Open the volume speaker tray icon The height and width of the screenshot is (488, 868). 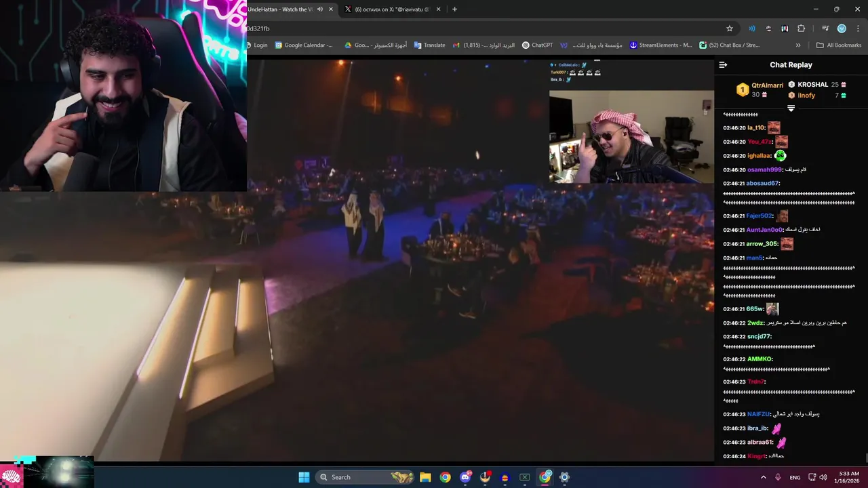coord(823,477)
